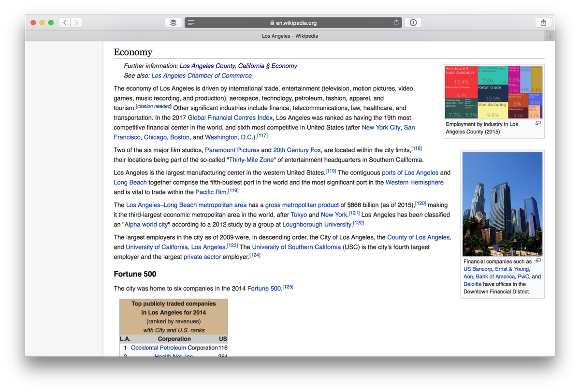580x392 pixels.
Task: Open the Long Beach link
Action: (x=130, y=182)
